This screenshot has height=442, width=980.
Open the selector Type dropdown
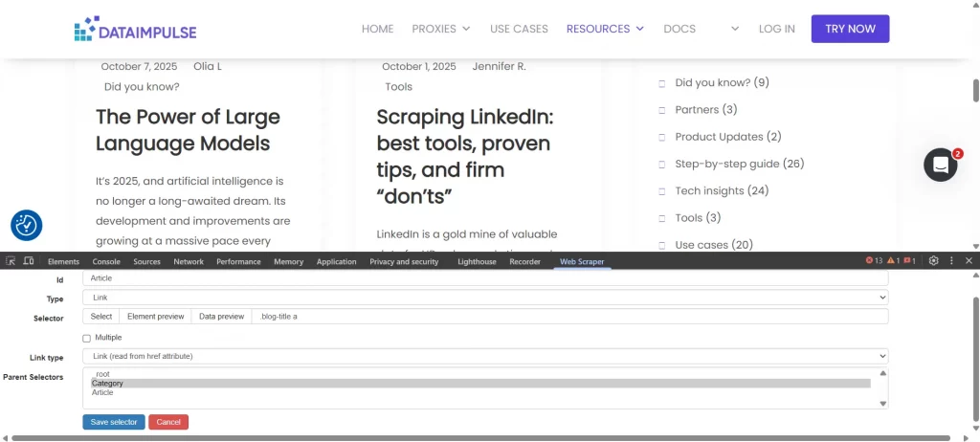[485, 298]
